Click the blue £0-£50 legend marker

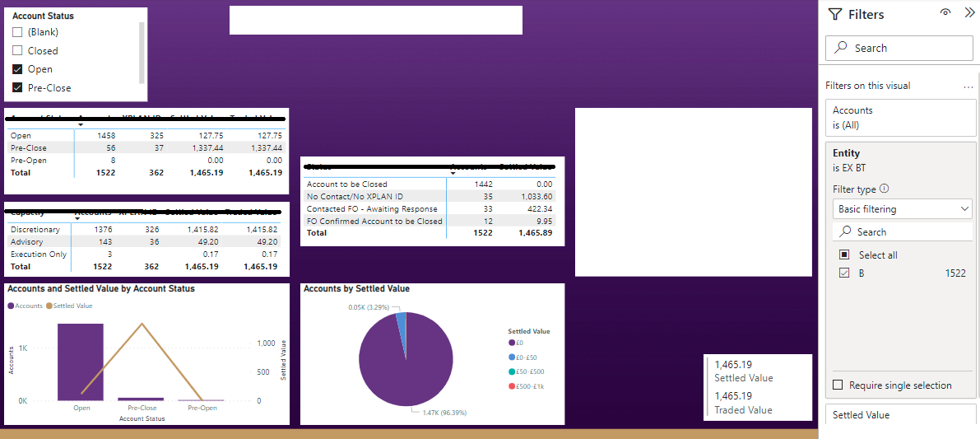coord(512,357)
